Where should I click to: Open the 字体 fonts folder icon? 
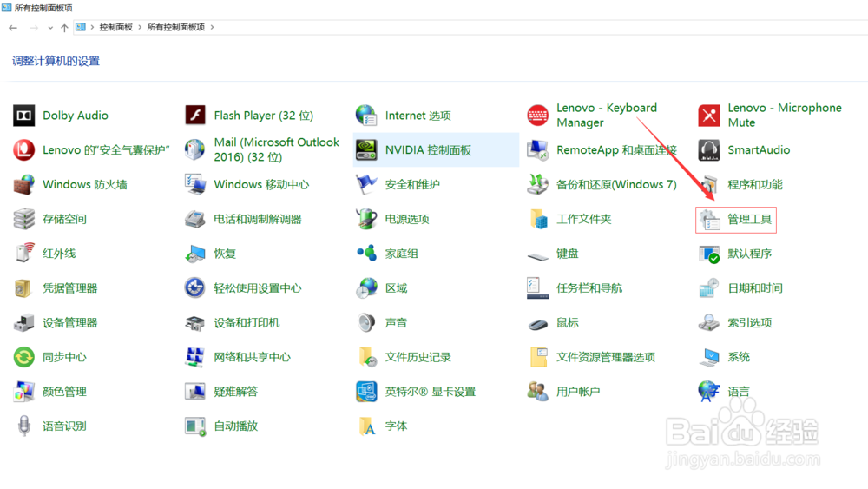(x=366, y=426)
